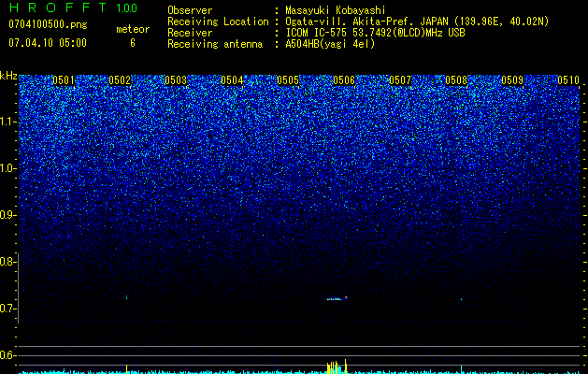The height and width of the screenshot is (374, 588).
Task: Click the location text Ogata-vill. Akita-Pref. JAPAN
Action: coord(368,22)
